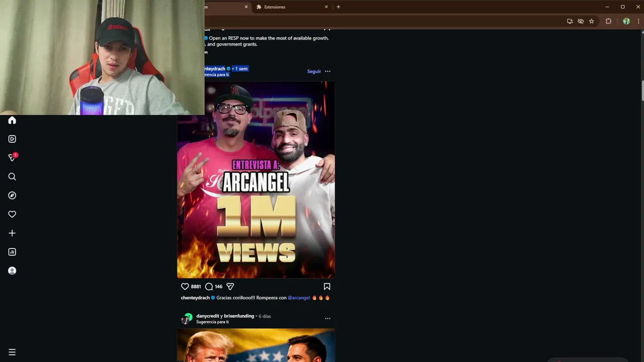Open the Chrome profile avatar
The image size is (644, 362).
(x=626, y=21)
